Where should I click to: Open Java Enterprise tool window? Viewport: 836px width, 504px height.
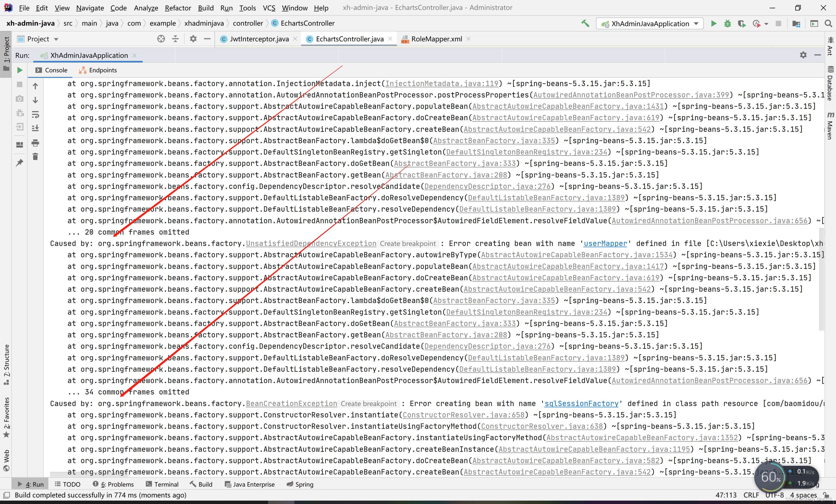point(249,484)
